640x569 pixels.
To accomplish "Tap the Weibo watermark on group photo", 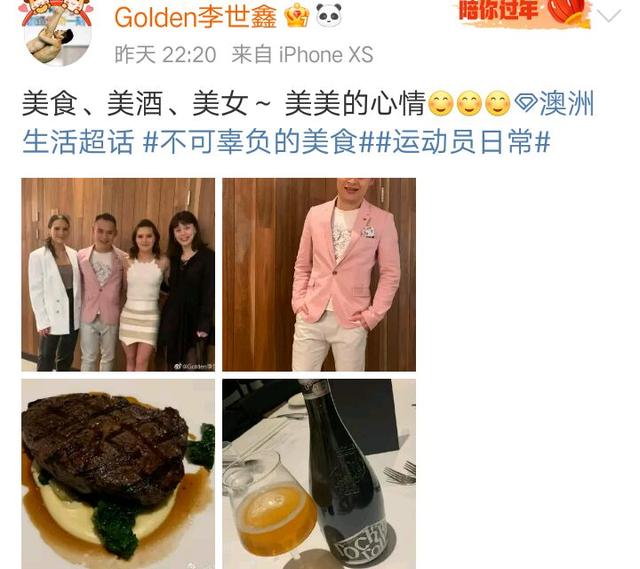I will pos(194,366).
